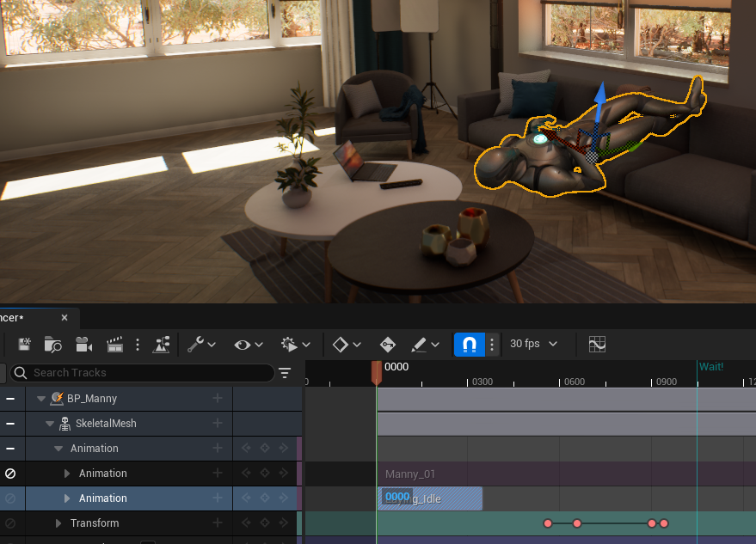Toggle the magnet snapping button

[x=469, y=344]
